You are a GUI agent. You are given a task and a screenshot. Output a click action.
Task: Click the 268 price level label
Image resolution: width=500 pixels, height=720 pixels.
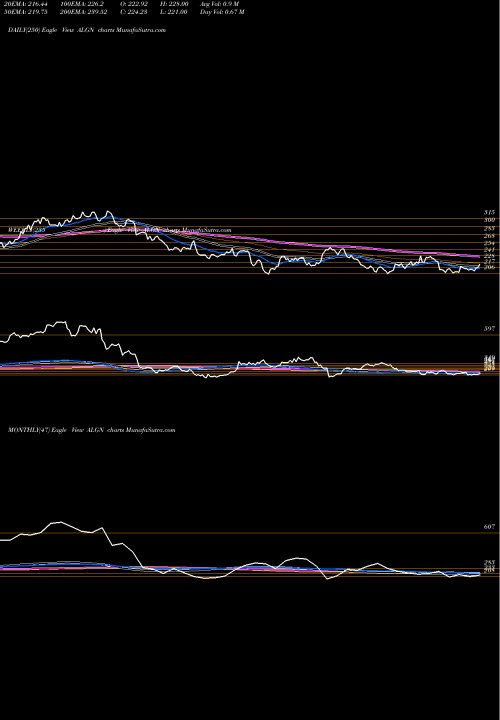click(489, 236)
